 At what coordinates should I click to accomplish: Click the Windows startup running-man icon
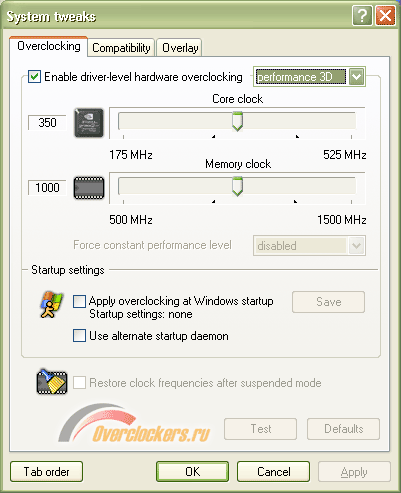51,304
